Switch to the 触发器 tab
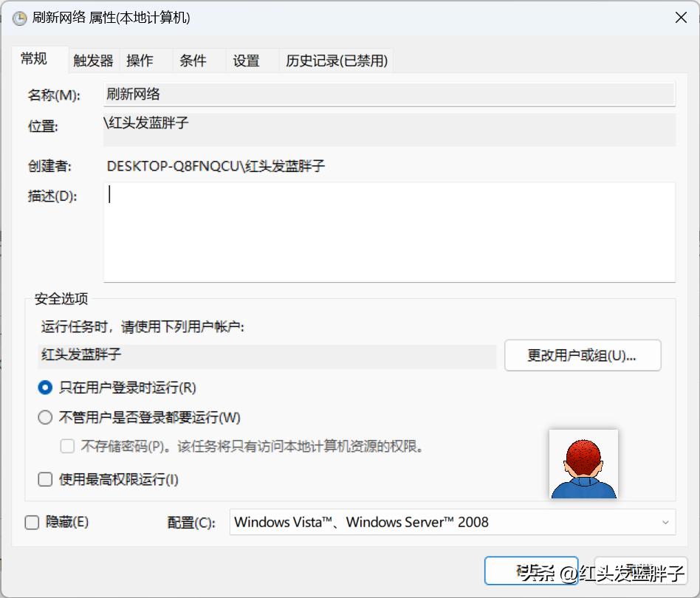This screenshot has width=700, height=598. point(92,61)
